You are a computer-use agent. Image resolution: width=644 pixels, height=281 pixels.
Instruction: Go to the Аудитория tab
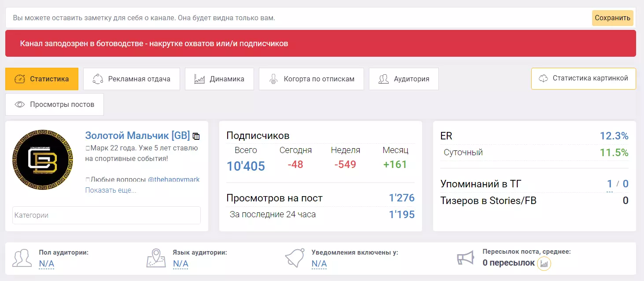[404, 79]
